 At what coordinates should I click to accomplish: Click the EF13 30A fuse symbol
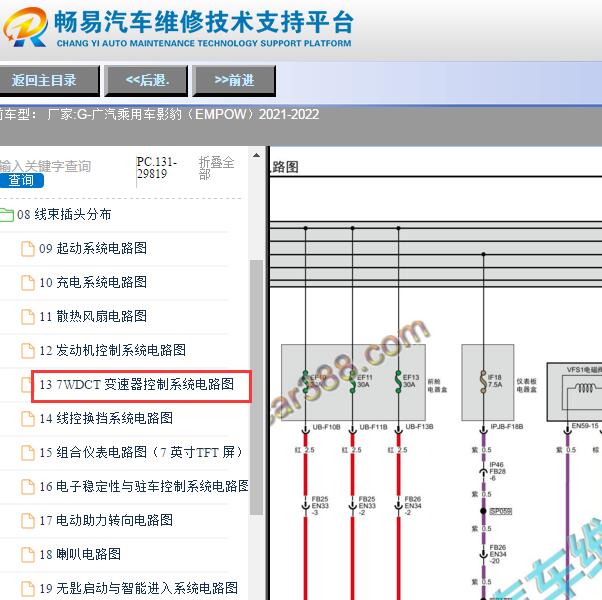(399, 382)
